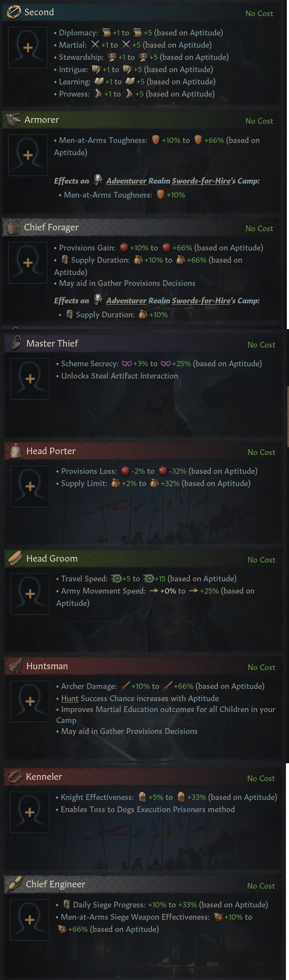Click the Head Porter sack icon
Screen dimensions: 289x980
point(16,451)
